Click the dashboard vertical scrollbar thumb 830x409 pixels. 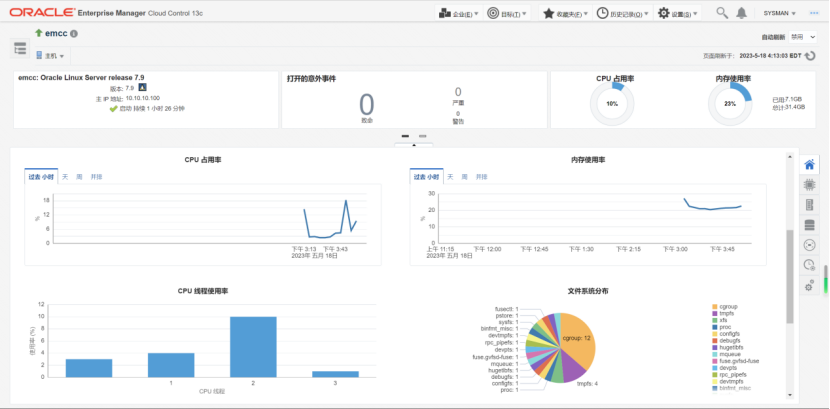[x=790, y=276]
